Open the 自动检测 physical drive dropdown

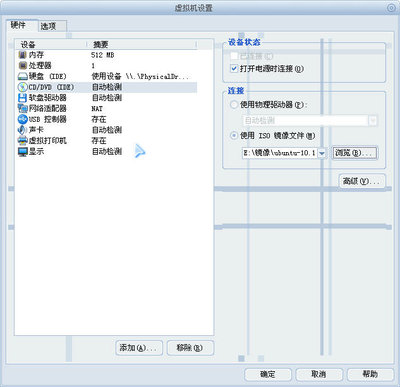click(373, 120)
